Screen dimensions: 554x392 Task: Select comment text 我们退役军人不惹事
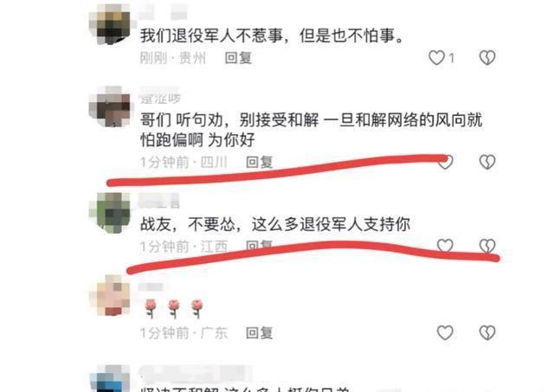(x=211, y=35)
